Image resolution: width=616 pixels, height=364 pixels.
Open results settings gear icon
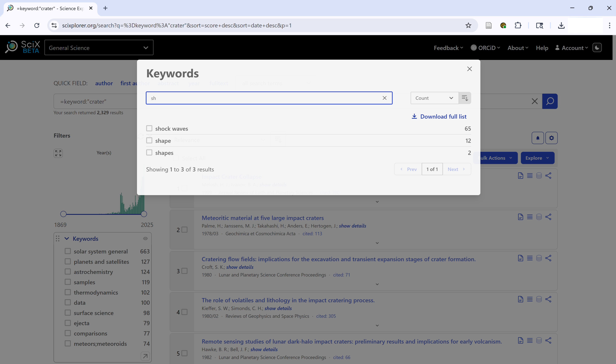pos(551,138)
